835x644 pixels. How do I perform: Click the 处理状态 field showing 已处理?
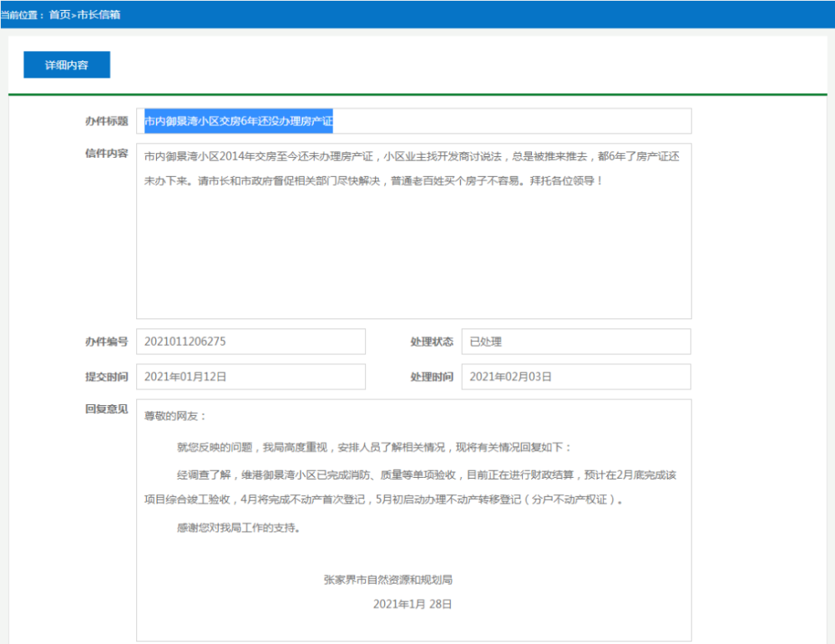(x=576, y=342)
